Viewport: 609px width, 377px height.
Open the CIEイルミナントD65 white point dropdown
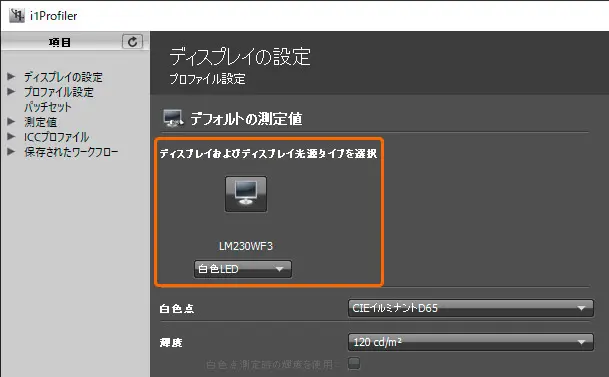pos(471,308)
